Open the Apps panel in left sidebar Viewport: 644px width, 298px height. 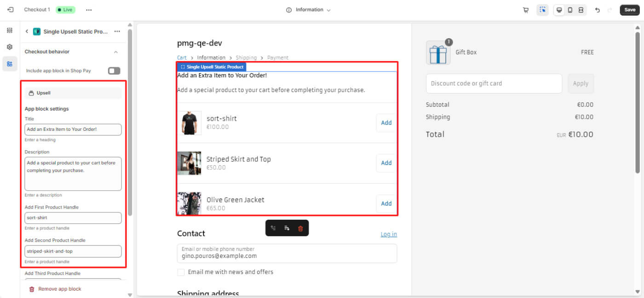(10, 64)
